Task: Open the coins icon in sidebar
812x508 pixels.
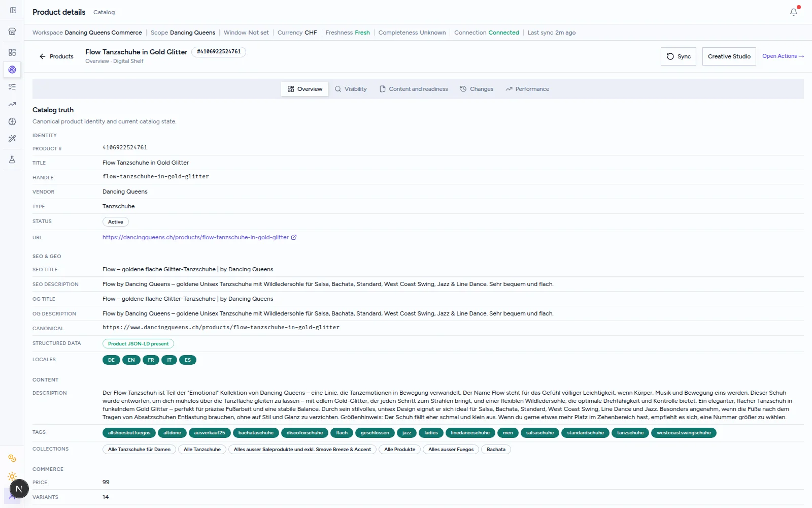Action: pyautogui.click(x=12, y=458)
